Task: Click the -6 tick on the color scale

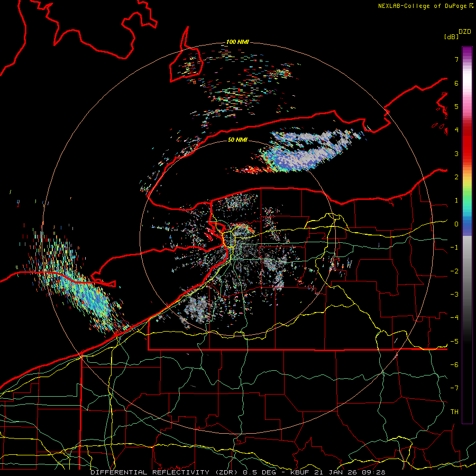Action: [x=454, y=365]
